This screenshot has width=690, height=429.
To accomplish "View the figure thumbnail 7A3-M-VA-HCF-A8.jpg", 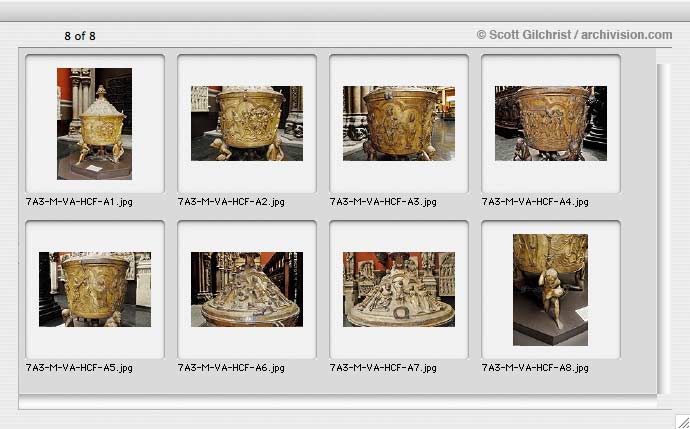I will coord(550,290).
